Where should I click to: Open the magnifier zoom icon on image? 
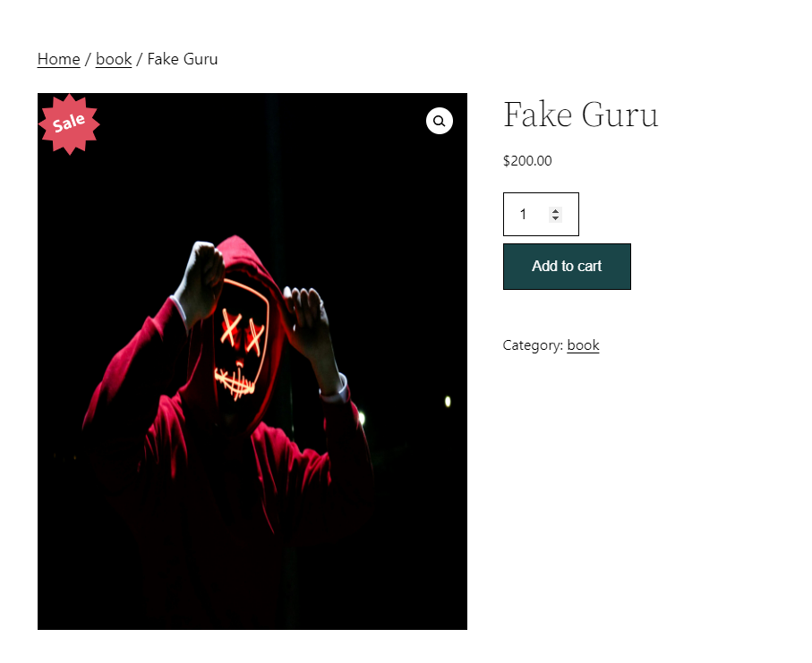440,121
